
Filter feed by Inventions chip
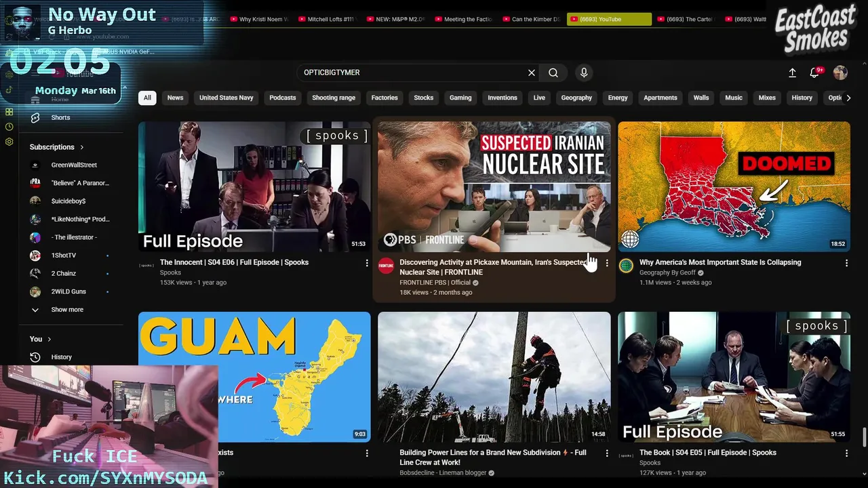click(x=502, y=98)
